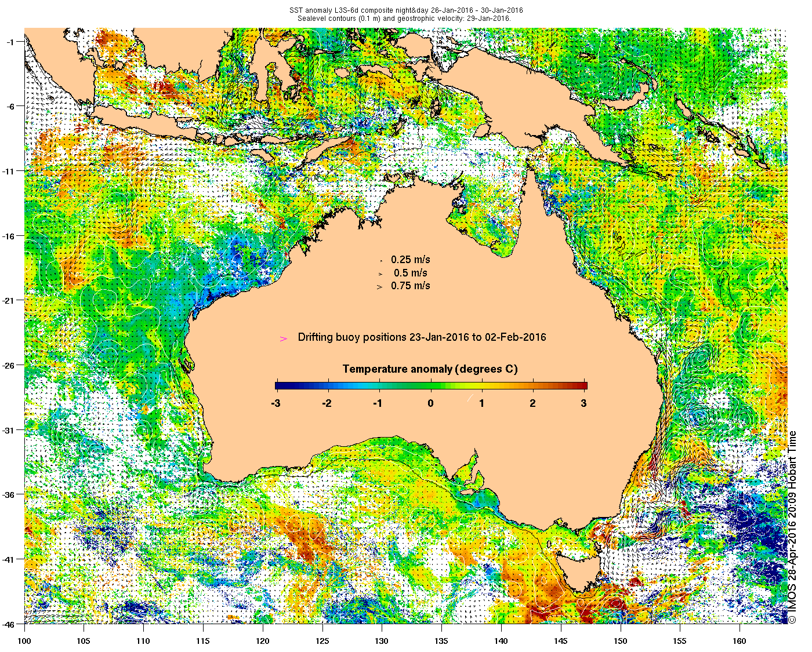Click the 110 longitude axis label
The image size is (812, 652).
(x=143, y=641)
